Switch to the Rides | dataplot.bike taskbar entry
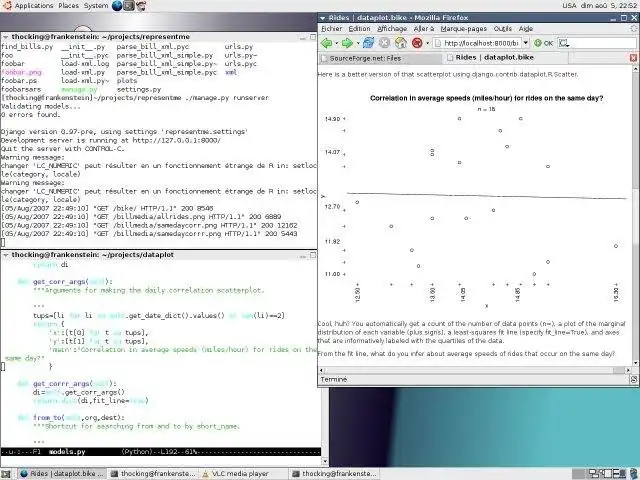Screen dimensions: 640x480 coord(62,474)
